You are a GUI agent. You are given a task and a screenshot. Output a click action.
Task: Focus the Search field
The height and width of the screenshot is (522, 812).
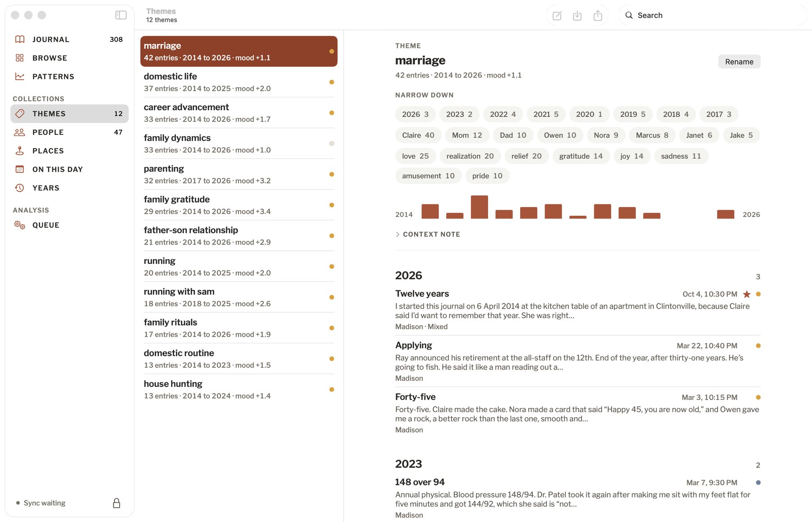[x=713, y=15]
